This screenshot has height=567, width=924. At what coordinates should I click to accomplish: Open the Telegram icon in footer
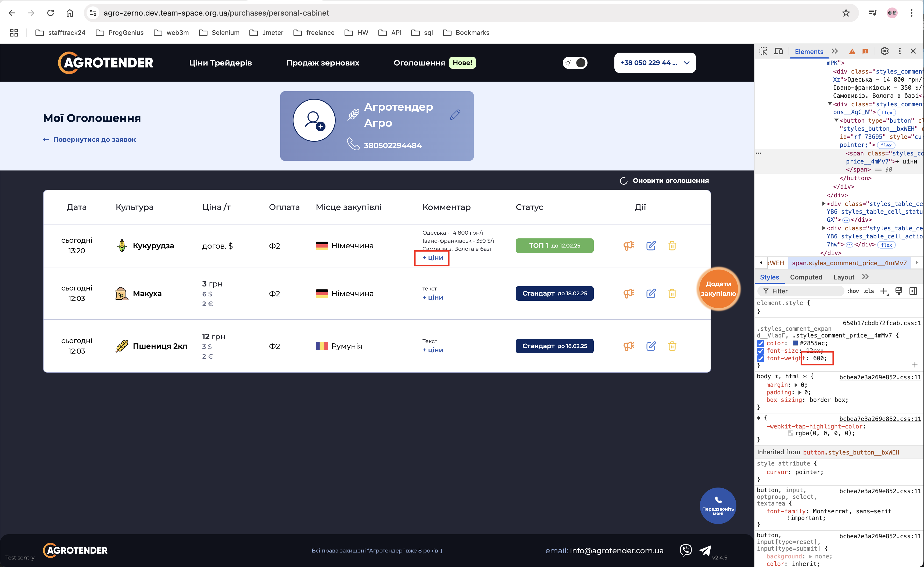tap(705, 550)
